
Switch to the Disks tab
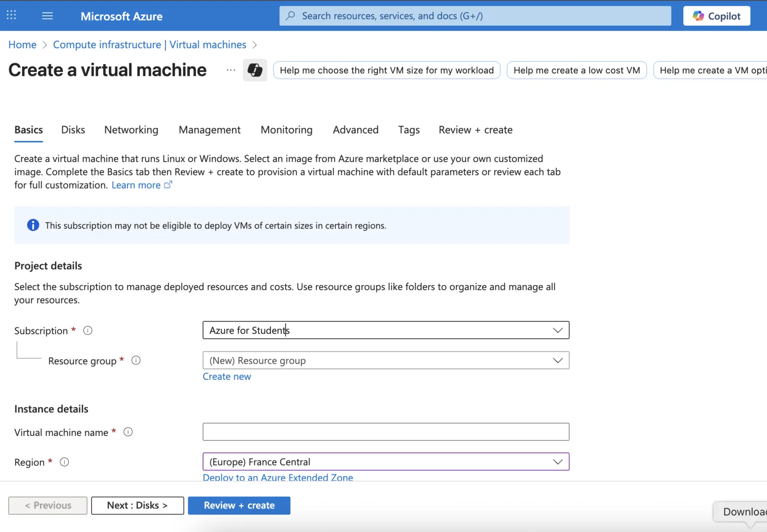[73, 130]
